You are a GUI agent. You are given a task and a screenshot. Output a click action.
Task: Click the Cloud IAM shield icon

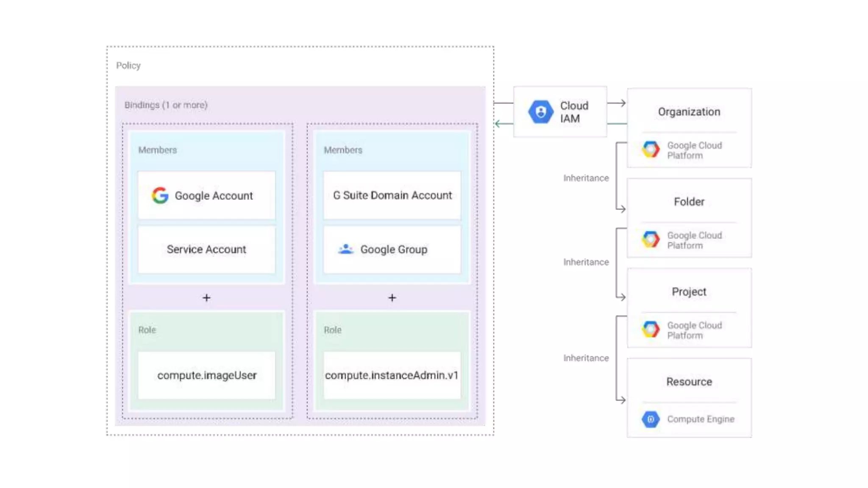540,112
